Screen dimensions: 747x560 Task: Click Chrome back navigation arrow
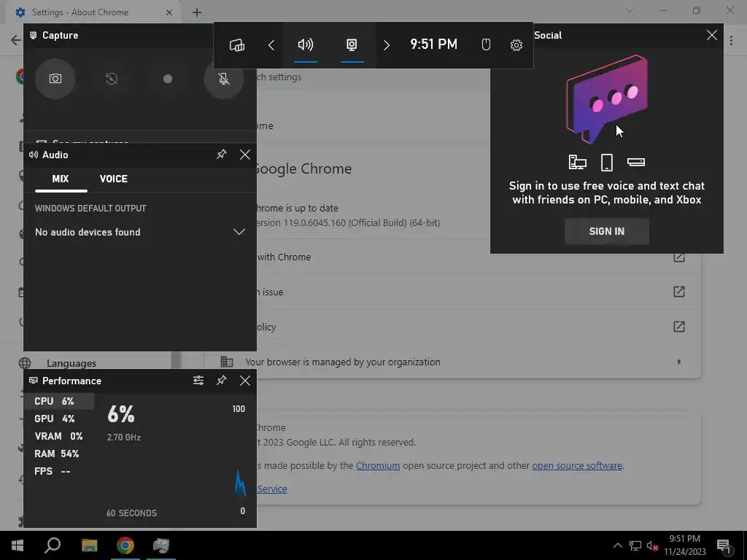[x=16, y=40]
